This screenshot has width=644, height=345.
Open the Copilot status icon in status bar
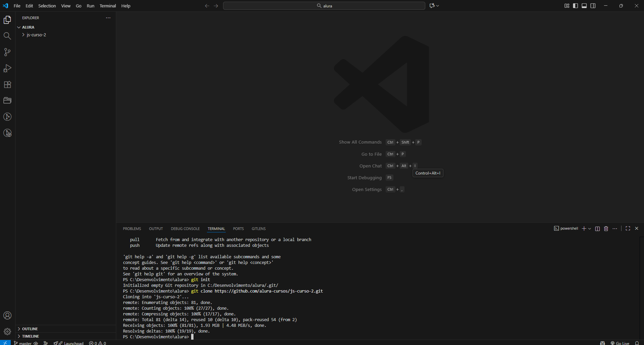point(603,343)
